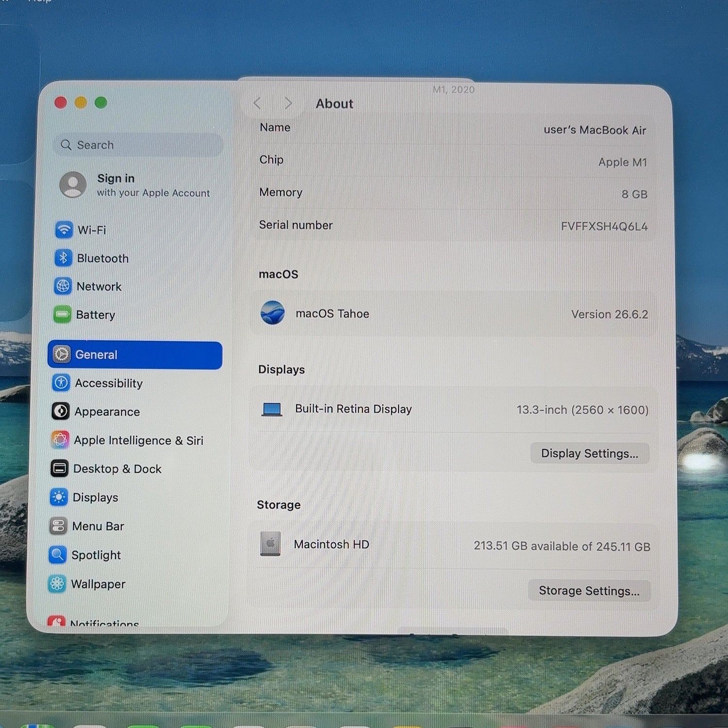Click the "Storage" section heading

[x=279, y=505]
